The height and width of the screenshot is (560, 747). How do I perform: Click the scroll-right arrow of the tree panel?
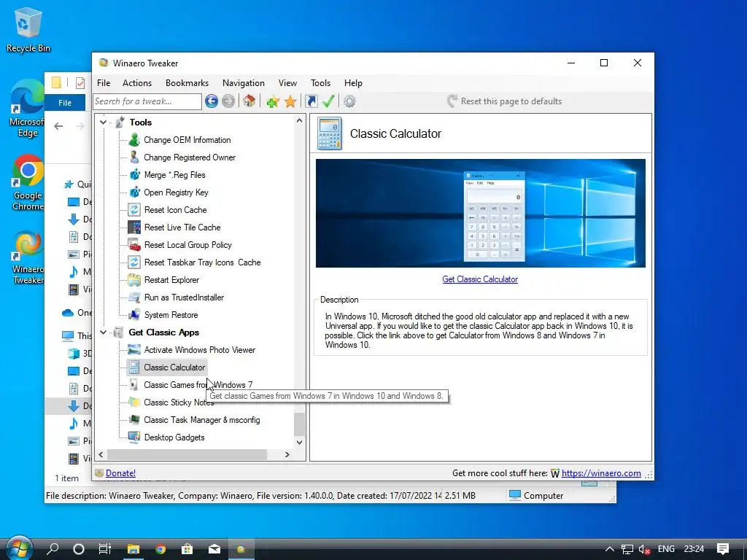[x=287, y=454]
